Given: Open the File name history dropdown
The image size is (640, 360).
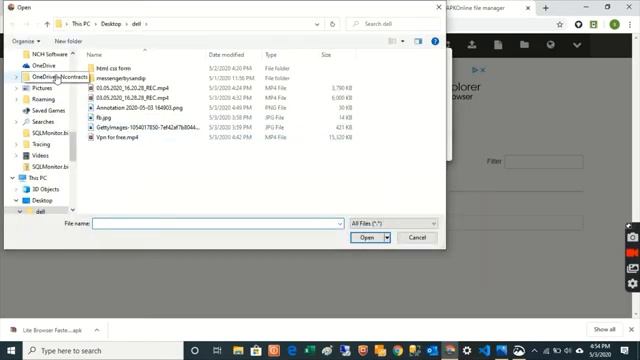Looking at the screenshot, I should click(x=340, y=224).
